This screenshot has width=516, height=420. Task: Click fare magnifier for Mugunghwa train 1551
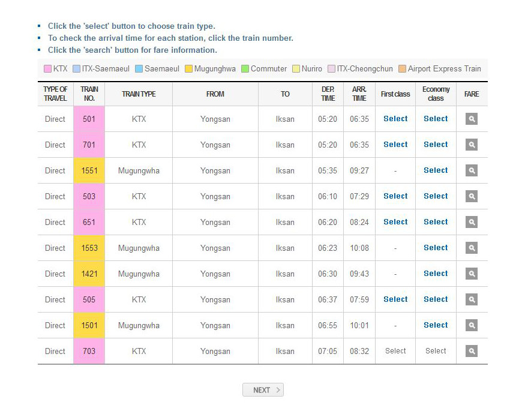472,170
